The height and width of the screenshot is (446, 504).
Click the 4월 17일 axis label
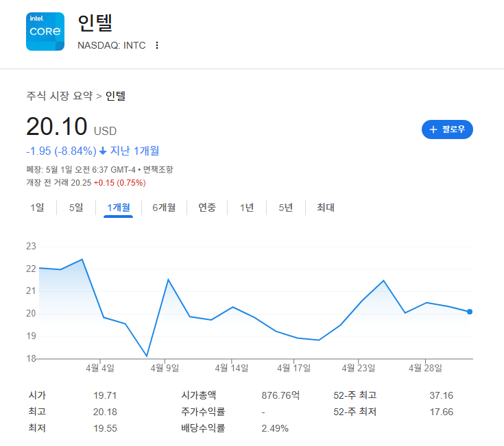click(x=293, y=368)
